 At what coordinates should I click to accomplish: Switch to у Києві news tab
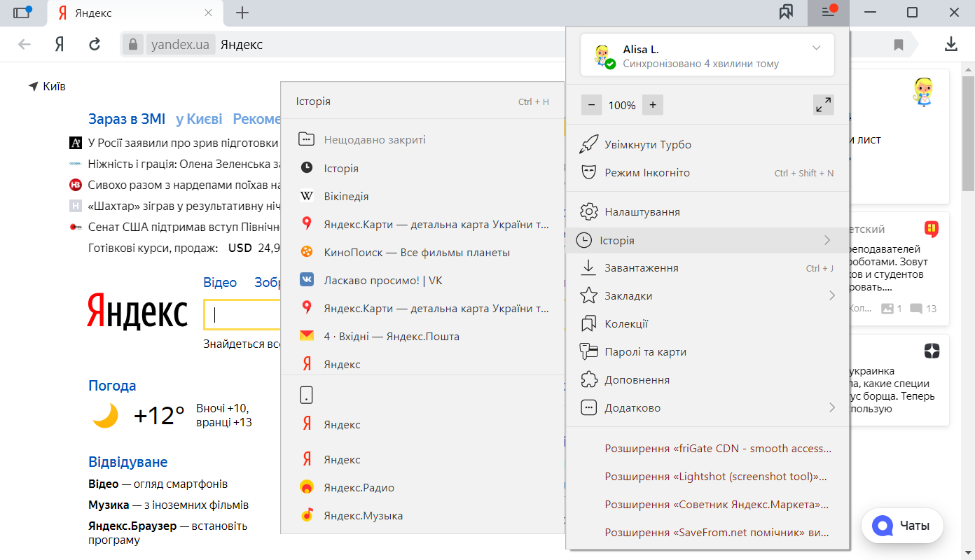pos(199,119)
